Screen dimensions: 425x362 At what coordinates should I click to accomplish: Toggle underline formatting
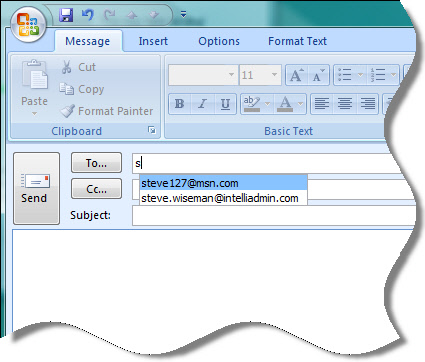[x=225, y=104]
